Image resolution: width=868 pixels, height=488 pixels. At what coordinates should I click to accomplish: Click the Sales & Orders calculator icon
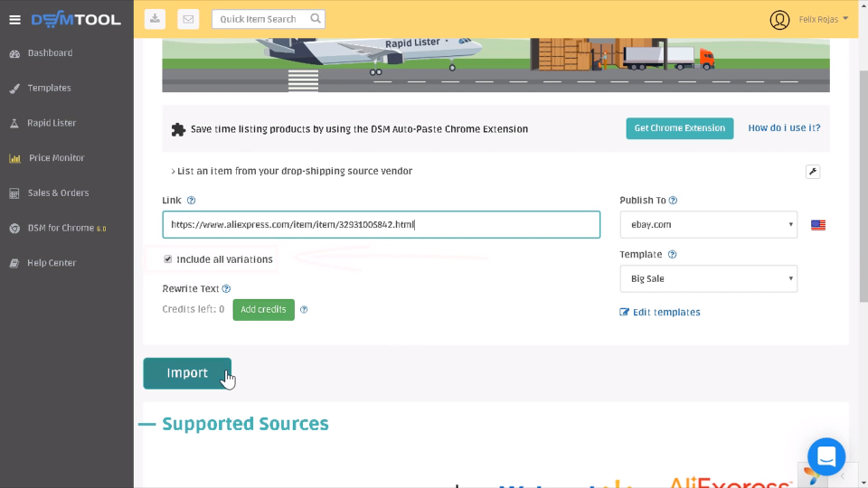coord(14,193)
